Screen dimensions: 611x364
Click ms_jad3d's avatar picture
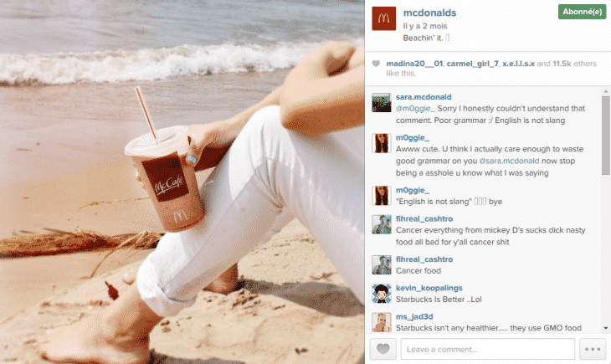(382, 322)
